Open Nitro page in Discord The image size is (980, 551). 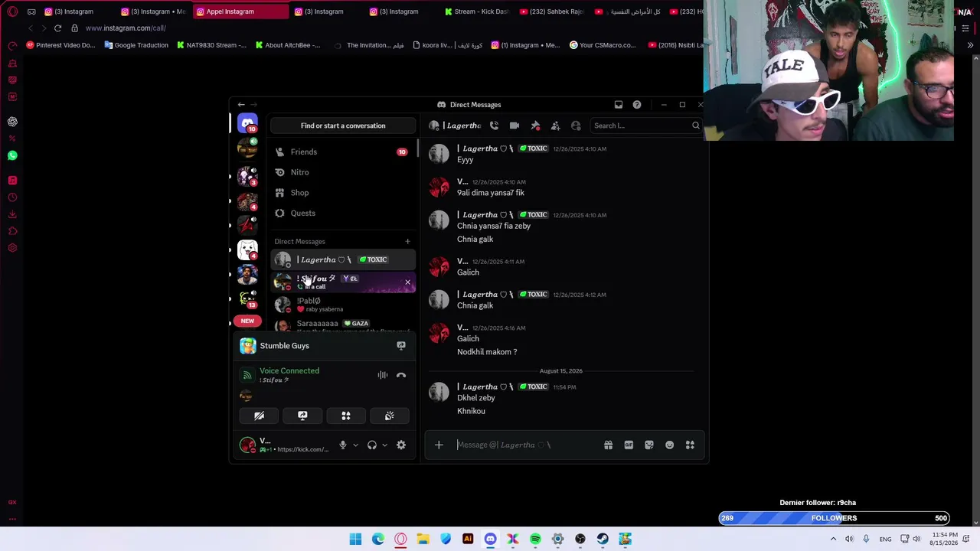(x=341, y=172)
